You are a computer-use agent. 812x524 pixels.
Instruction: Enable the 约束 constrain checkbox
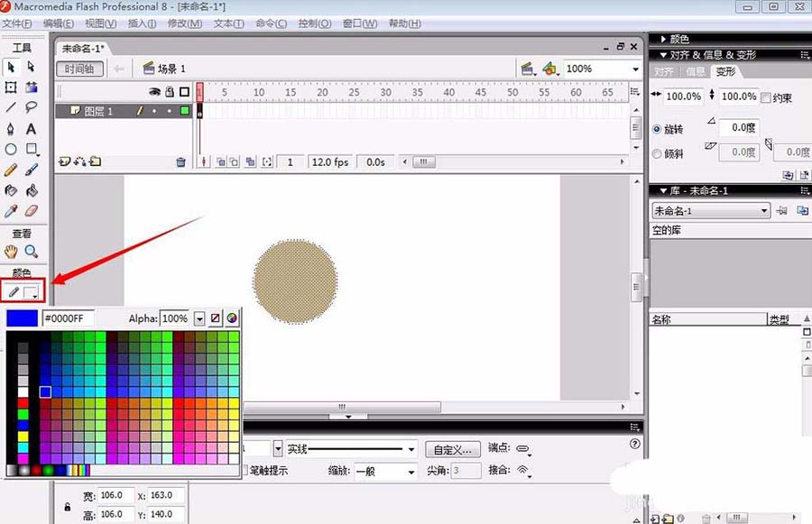click(766, 97)
